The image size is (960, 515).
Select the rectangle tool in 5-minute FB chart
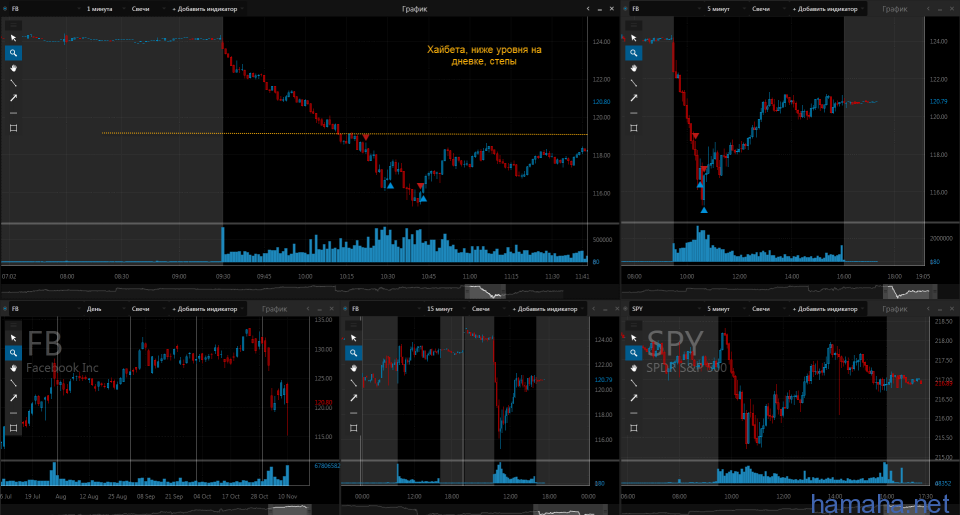pyautogui.click(x=634, y=128)
